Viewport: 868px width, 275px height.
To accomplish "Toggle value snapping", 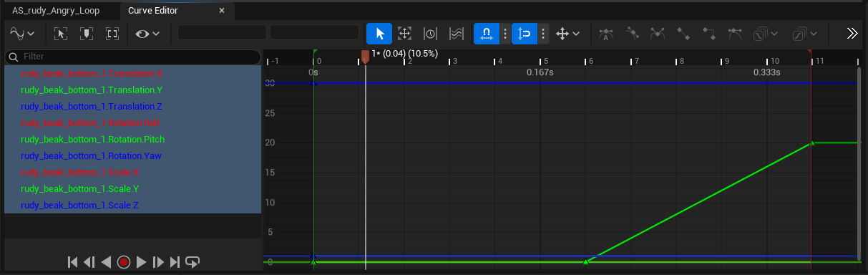I will click(525, 33).
